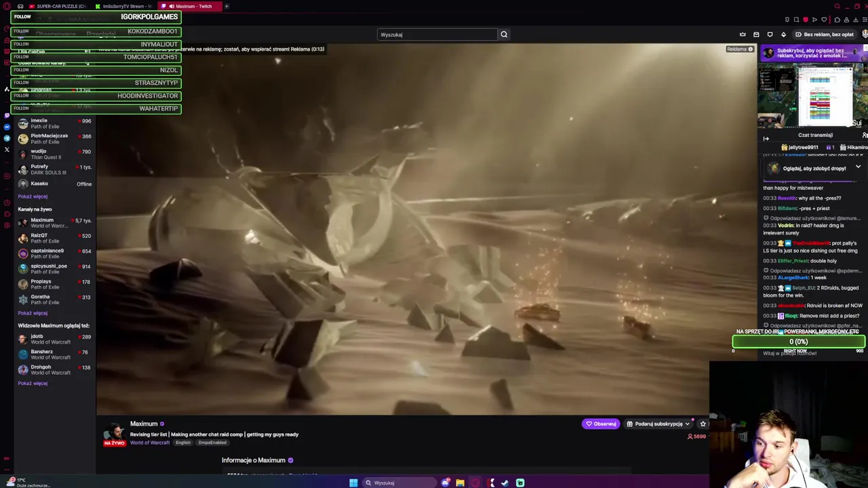Click the Opera GX logo menu

tap(6, 6)
